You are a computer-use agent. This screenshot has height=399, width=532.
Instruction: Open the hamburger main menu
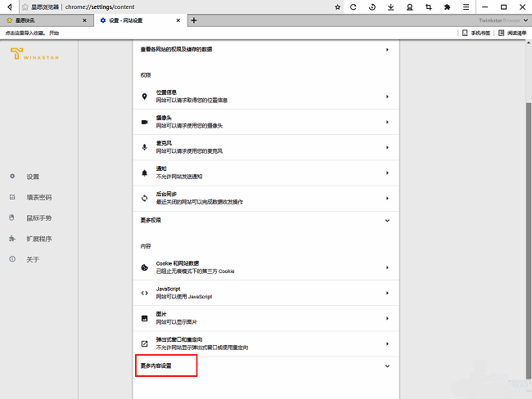tap(466, 7)
